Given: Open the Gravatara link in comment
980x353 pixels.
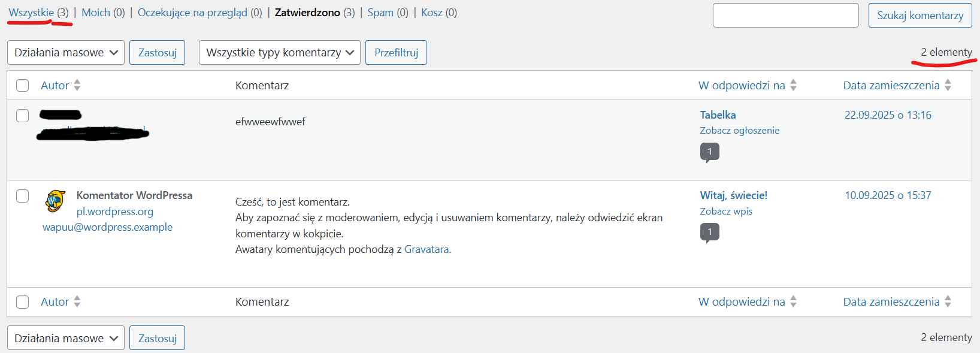Looking at the screenshot, I should (426, 249).
